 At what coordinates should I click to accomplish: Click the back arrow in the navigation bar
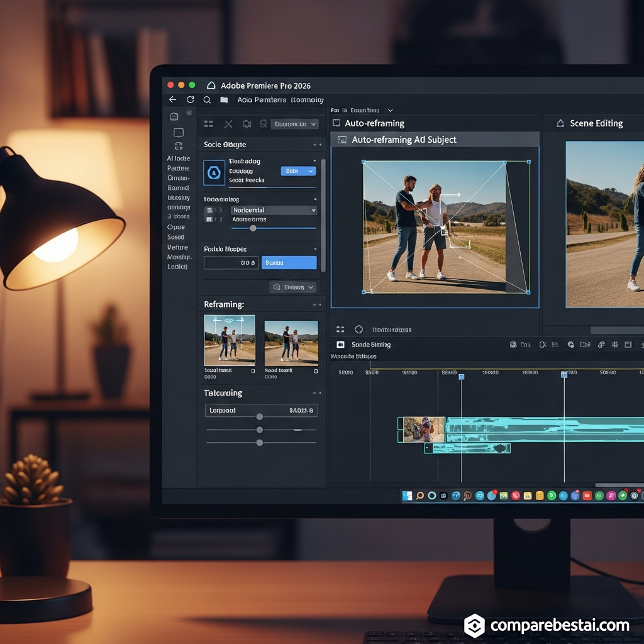click(x=172, y=100)
